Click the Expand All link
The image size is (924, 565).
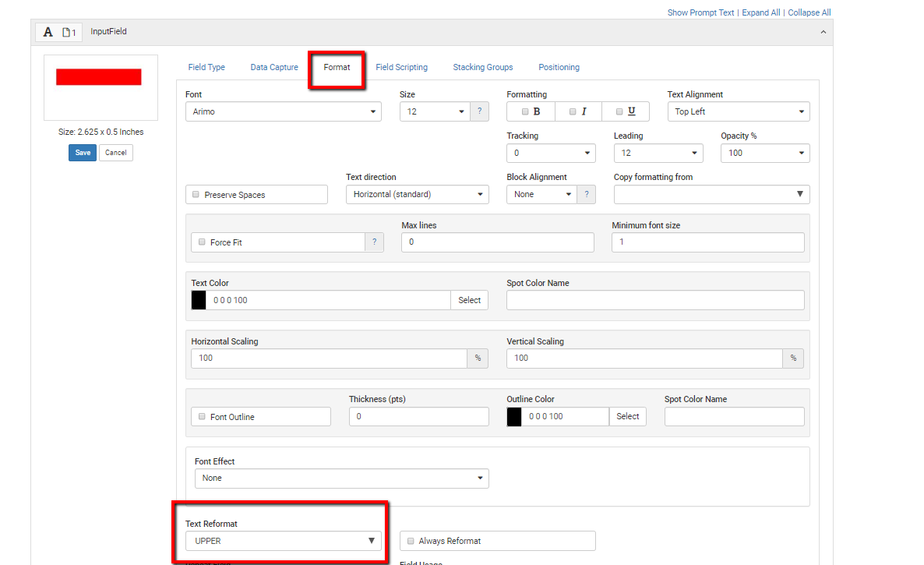(x=760, y=12)
